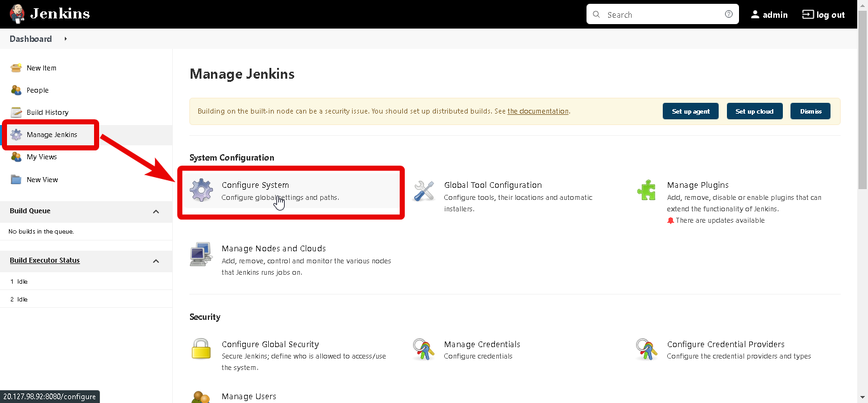Click the My Views sidebar icon

click(x=17, y=157)
